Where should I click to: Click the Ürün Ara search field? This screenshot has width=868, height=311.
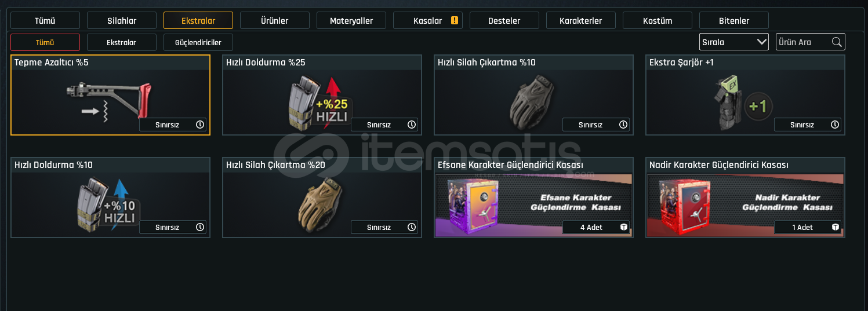(811, 42)
